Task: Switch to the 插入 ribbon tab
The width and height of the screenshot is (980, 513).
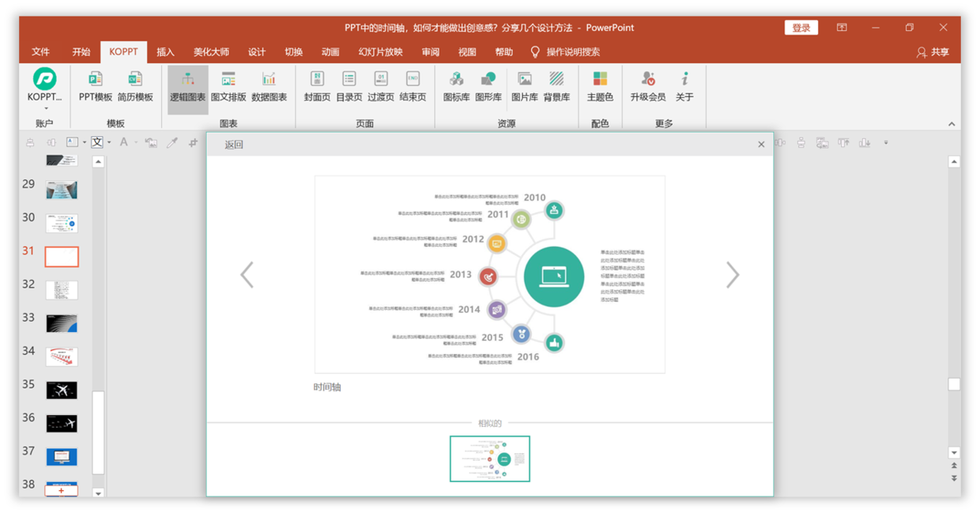Action: click(x=165, y=52)
